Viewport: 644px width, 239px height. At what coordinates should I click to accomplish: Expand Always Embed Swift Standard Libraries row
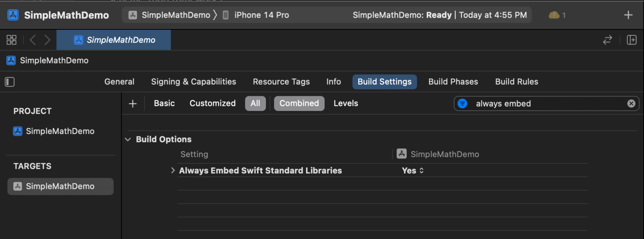pos(173,171)
